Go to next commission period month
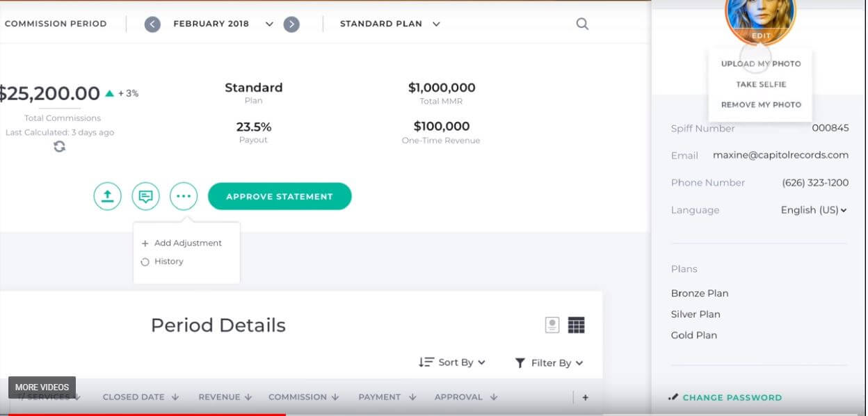Viewport: 868px width, 416px height. point(292,24)
